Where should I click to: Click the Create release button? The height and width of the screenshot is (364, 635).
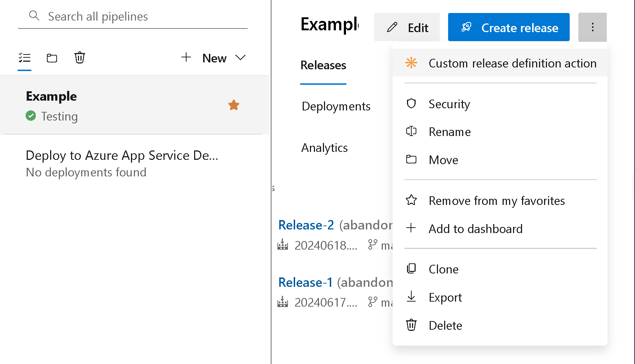click(508, 27)
